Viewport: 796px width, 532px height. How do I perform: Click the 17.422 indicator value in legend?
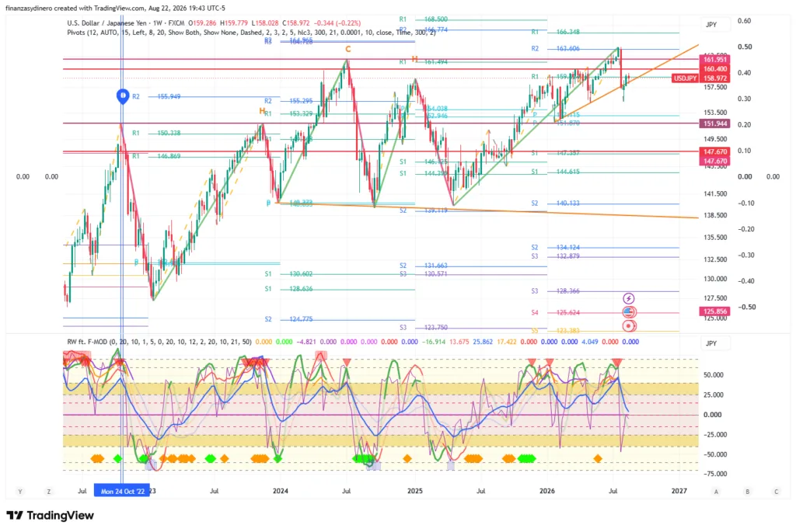pyautogui.click(x=507, y=342)
